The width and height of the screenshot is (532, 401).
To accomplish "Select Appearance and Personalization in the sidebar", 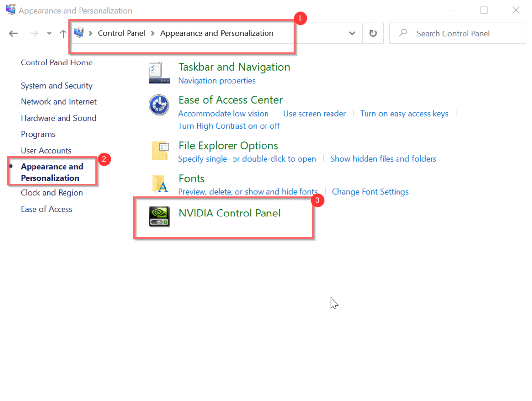I will (51, 172).
